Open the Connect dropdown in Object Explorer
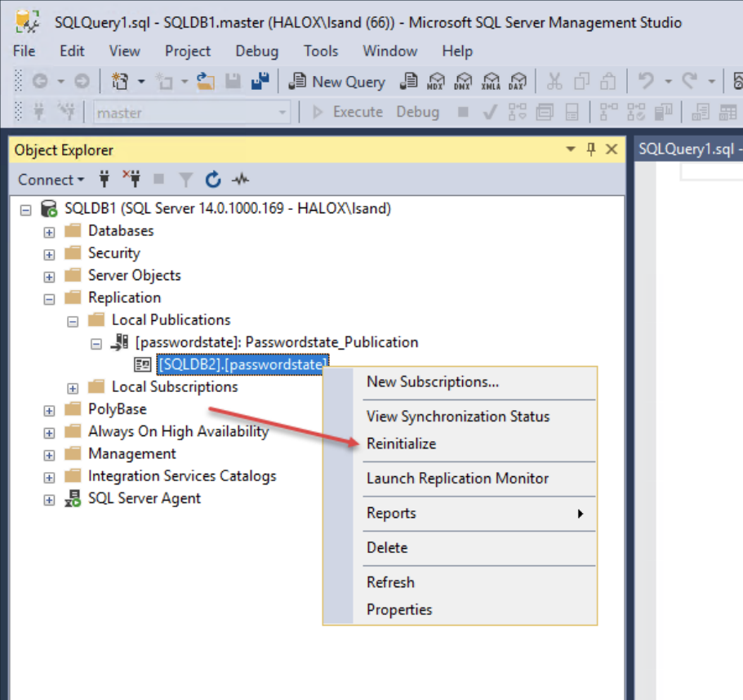743x700 pixels. coord(51,180)
